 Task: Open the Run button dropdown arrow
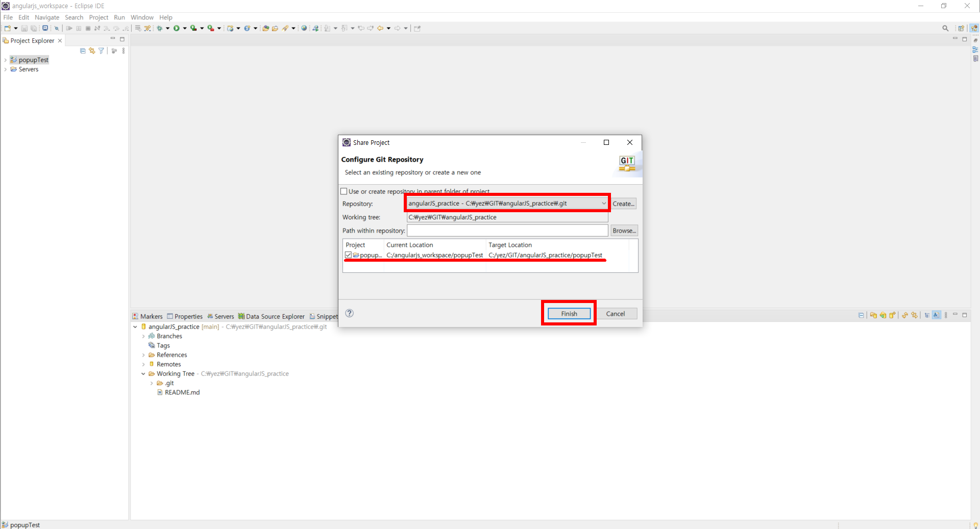pyautogui.click(x=185, y=28)
